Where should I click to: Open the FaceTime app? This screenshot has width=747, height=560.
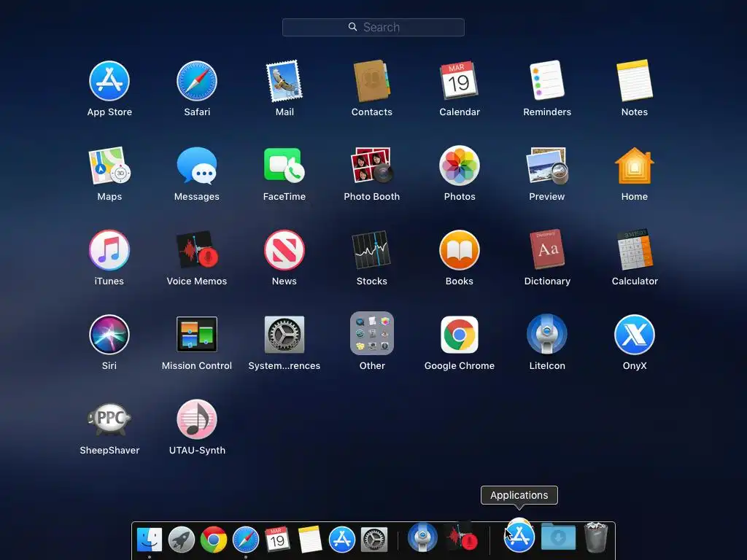click(285, 166)
